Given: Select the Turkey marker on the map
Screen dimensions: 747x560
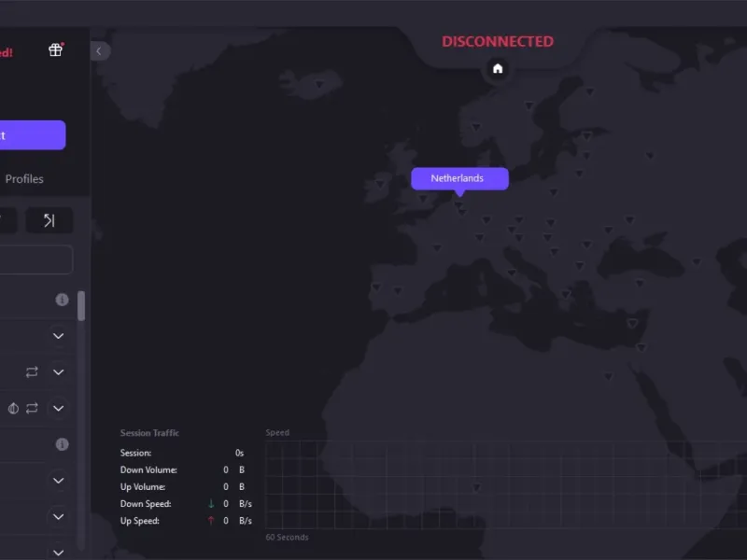Looking at the screenshot, I should pos(640,284).
